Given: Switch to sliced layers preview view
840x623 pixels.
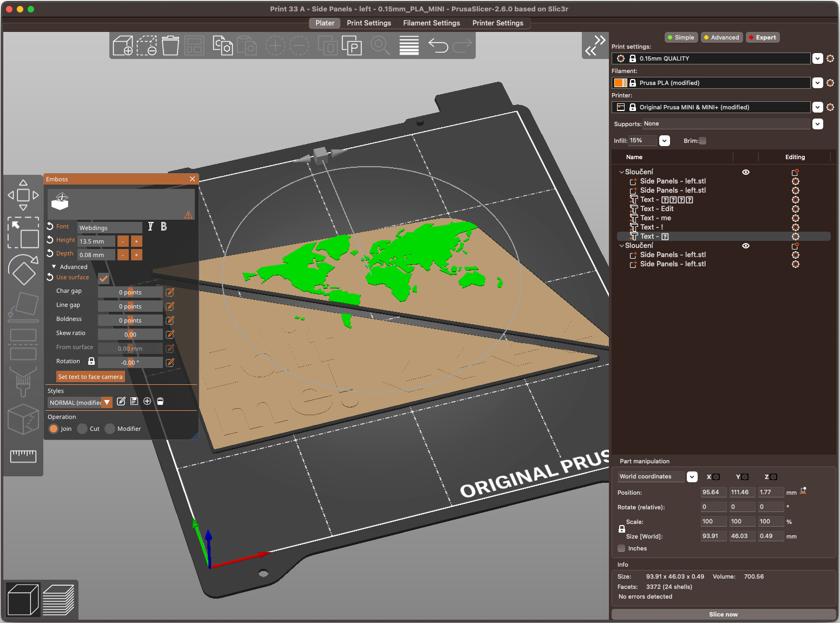Looking at the screenshot, I should (58, 600).
